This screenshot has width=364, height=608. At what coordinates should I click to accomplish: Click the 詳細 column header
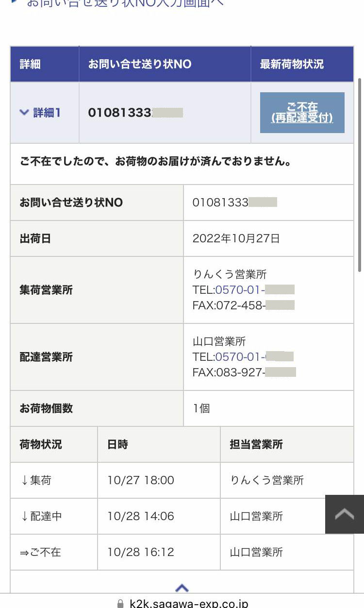30,64
